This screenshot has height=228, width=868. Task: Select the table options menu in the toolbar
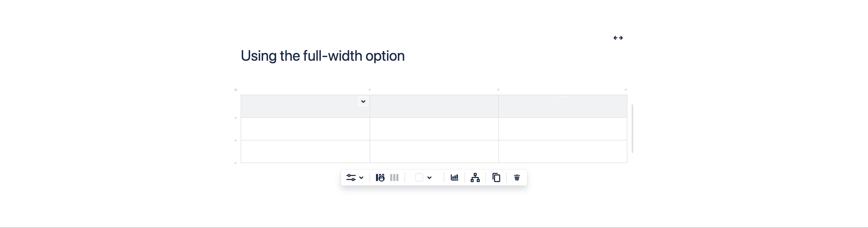click(x=351, y=177)
